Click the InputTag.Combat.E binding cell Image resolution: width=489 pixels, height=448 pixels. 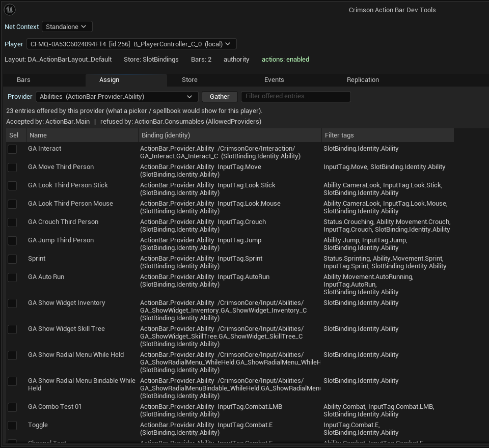pyautogui.click(x=206, y=429)
